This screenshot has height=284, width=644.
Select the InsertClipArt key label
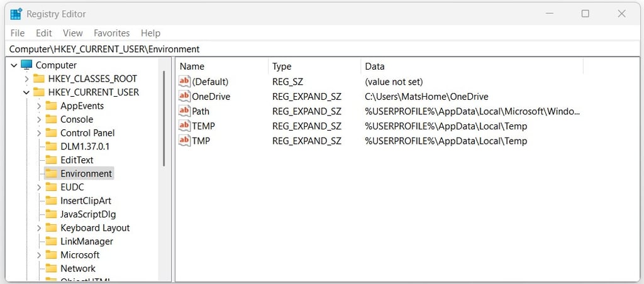[x=86, y=200]
